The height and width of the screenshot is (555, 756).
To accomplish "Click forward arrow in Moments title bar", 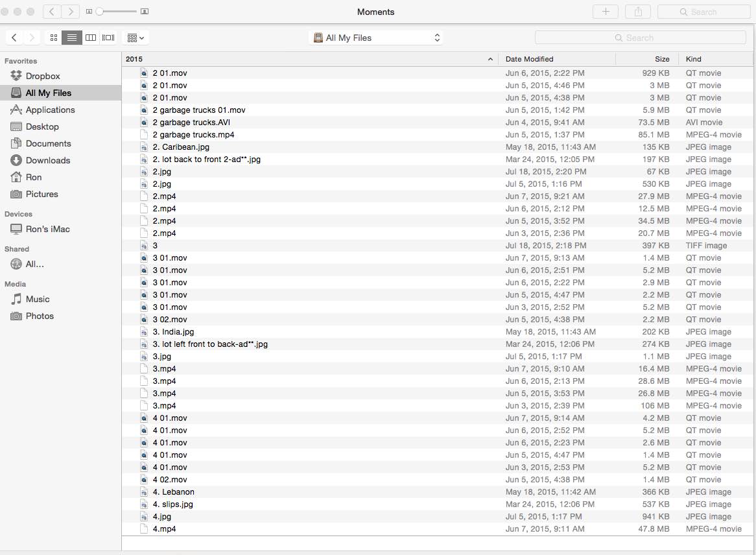I will coord(71,12).
